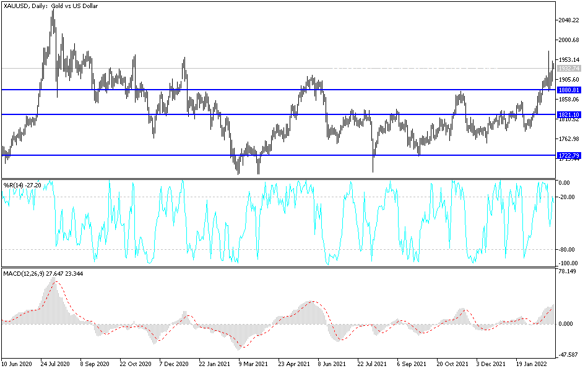The image size is (588, 371).
Task: Click the -20.00 level on Williams %R scale
Action: pyautogui.click(x=569, y=197)
